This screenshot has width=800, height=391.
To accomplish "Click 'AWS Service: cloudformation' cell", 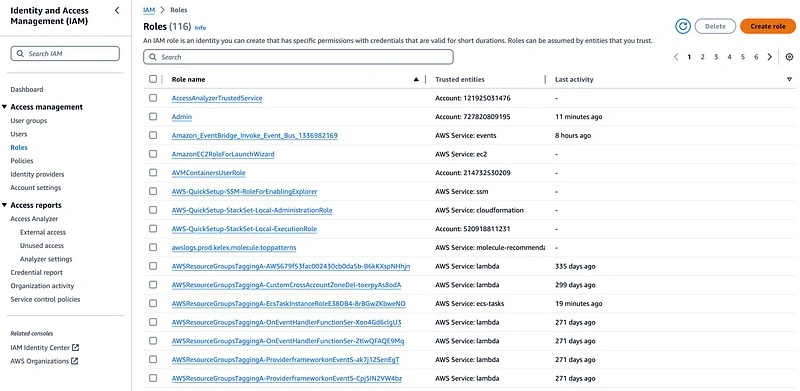I will click(x=479, y=210).
